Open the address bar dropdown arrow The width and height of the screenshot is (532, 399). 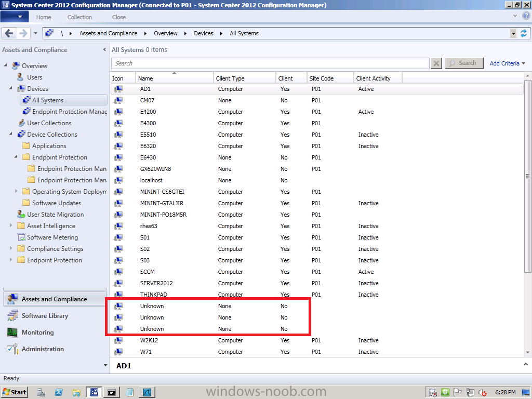513,33
